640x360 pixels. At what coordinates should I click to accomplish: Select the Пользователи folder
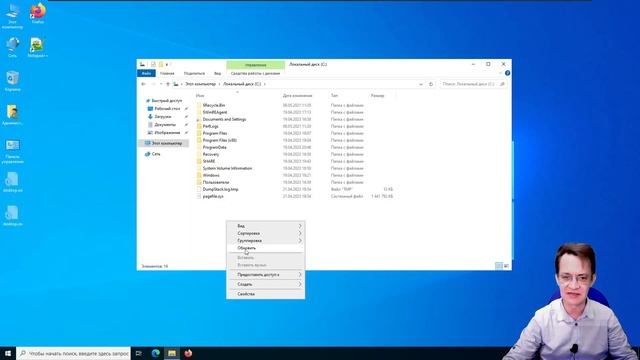216,182
